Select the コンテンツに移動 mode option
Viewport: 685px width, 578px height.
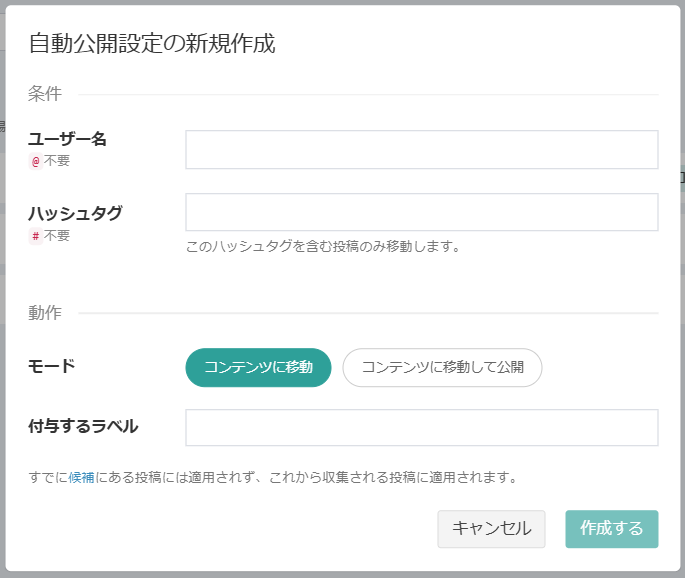coord(258,367)
